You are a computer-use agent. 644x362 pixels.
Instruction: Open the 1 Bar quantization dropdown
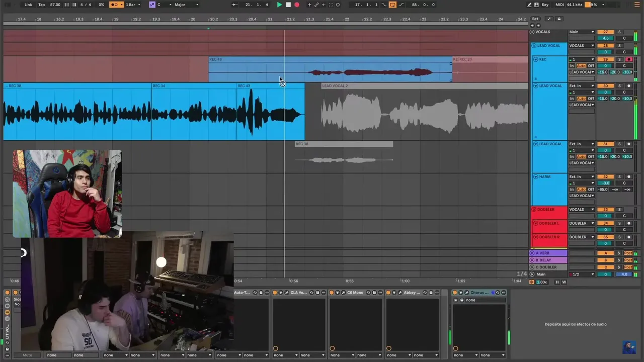coord(132,5)
